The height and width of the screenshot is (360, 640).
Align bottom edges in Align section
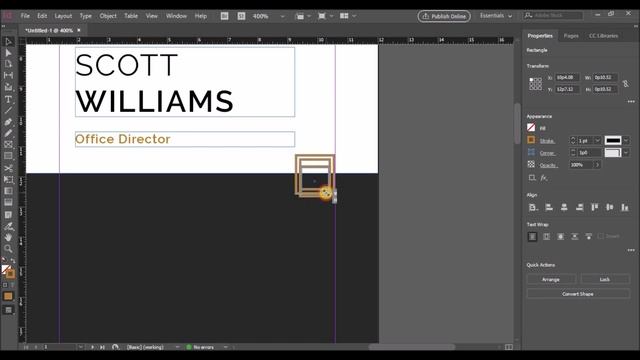coord(625,207)
